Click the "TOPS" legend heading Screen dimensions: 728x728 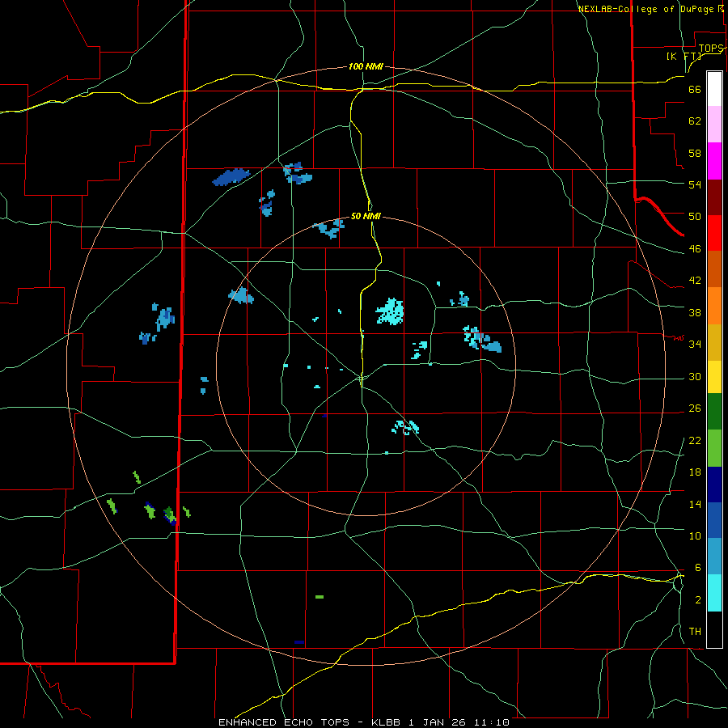click(x=711, y=49)
